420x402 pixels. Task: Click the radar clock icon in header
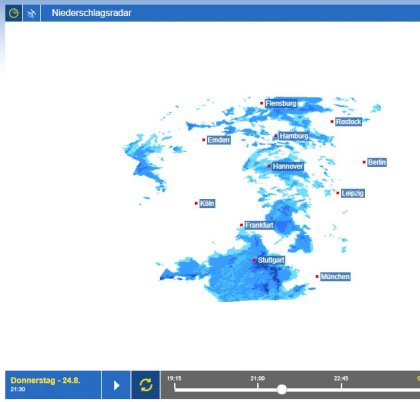(14, 13)
